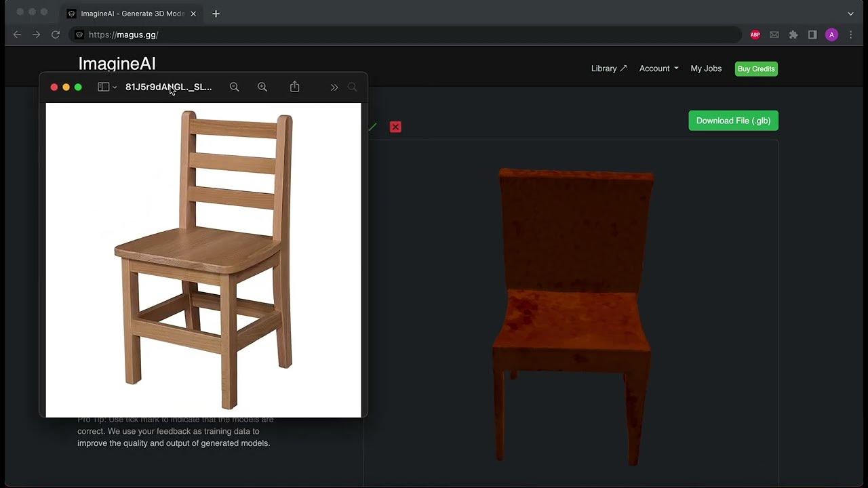The height and width of the screenshot is (488, 868).
Task: Click the more tools chevron icon in Quick Look
Action: (x=334, y=87)
